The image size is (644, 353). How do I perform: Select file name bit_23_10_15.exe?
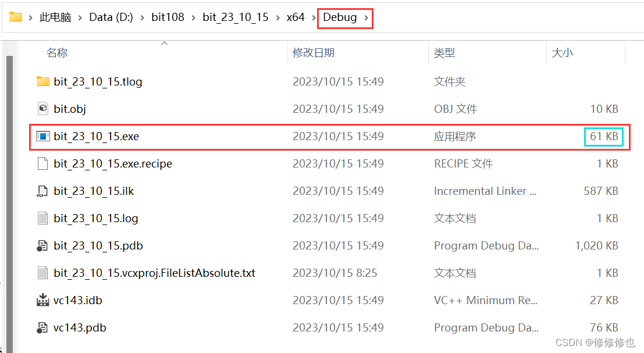coord(96,136)
